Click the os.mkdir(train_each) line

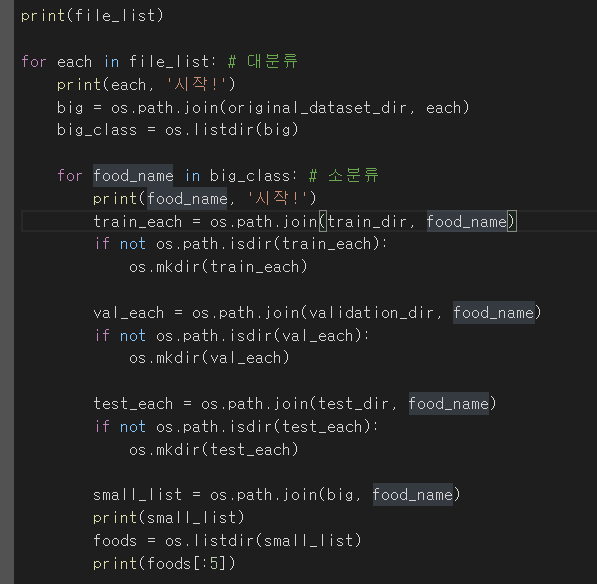[218, 267]
